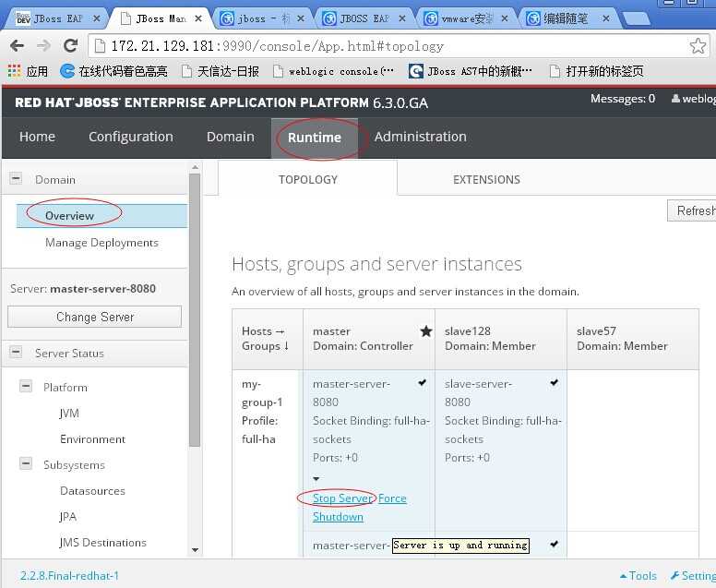The height and width of the screenshot is (588, 716).
Task: Open Datasources in sidebar
Action: pyautogui.click(x=92, y=491)
